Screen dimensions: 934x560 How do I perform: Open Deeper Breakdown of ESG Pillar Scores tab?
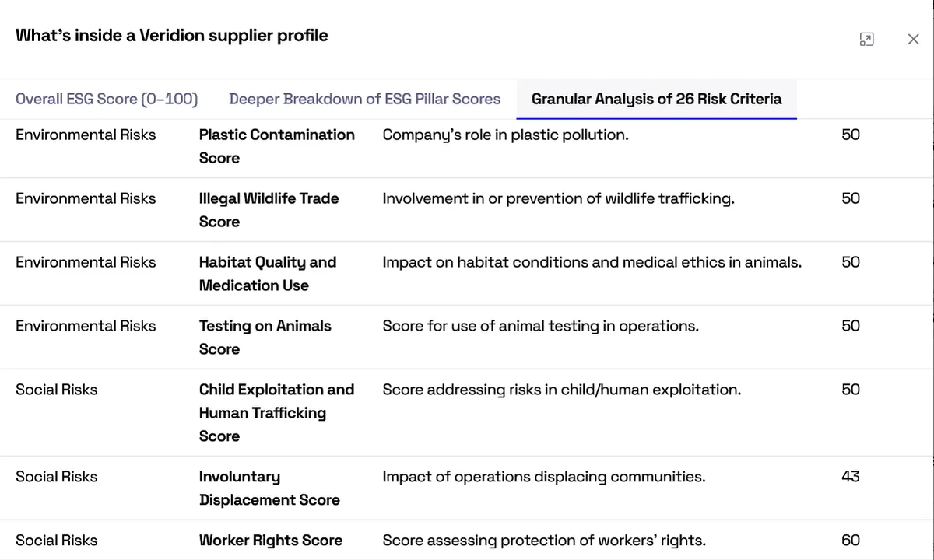click(x=365, y=99)
